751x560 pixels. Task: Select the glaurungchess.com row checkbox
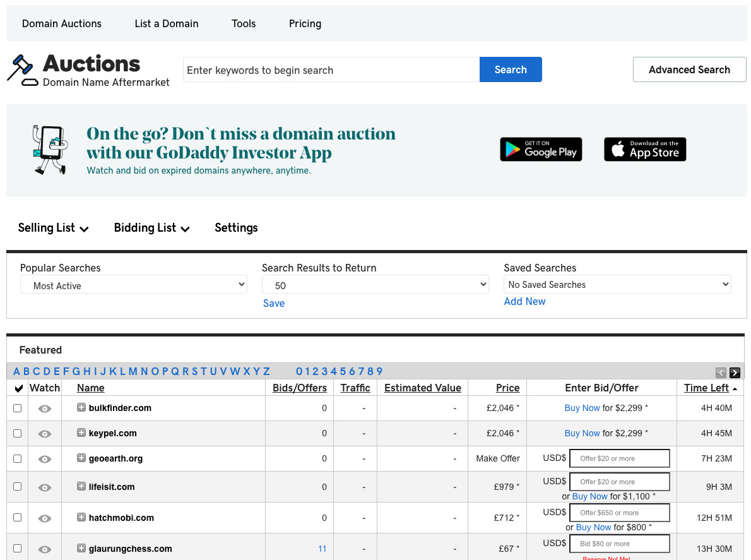[17, 549]
